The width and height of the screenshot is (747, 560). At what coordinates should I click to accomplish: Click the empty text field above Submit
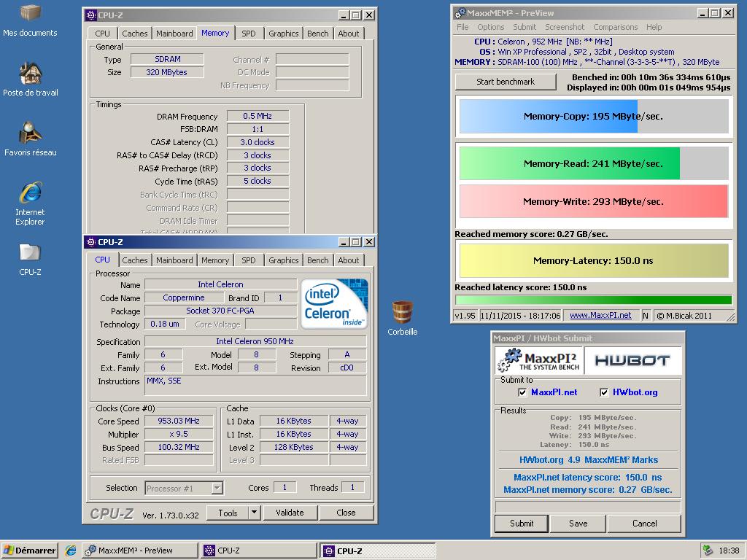(x=588, y=506)
